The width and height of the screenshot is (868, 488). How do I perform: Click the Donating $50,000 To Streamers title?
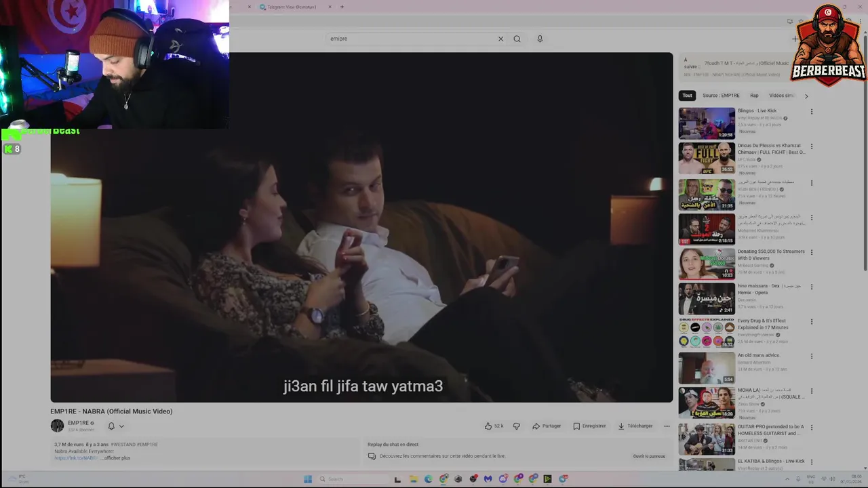click(x=771, y=255)
